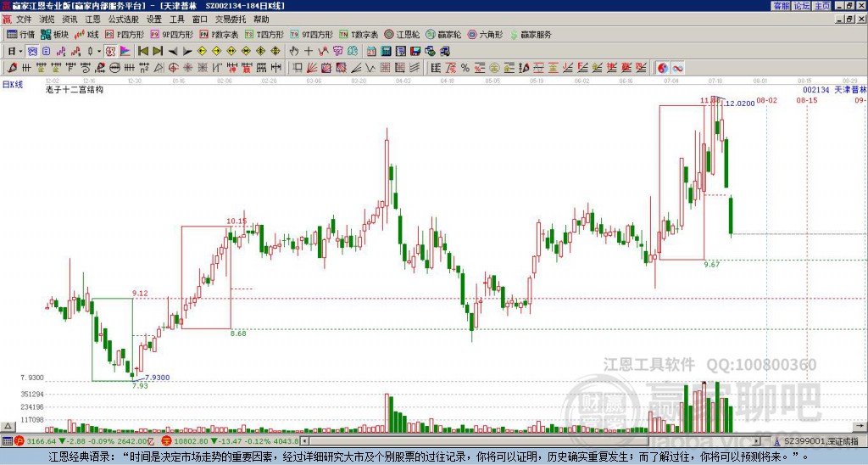Viewport: 868px width, 465px height.
Task: Open the 六角形 hexagon tool
Action: point(486,34)
